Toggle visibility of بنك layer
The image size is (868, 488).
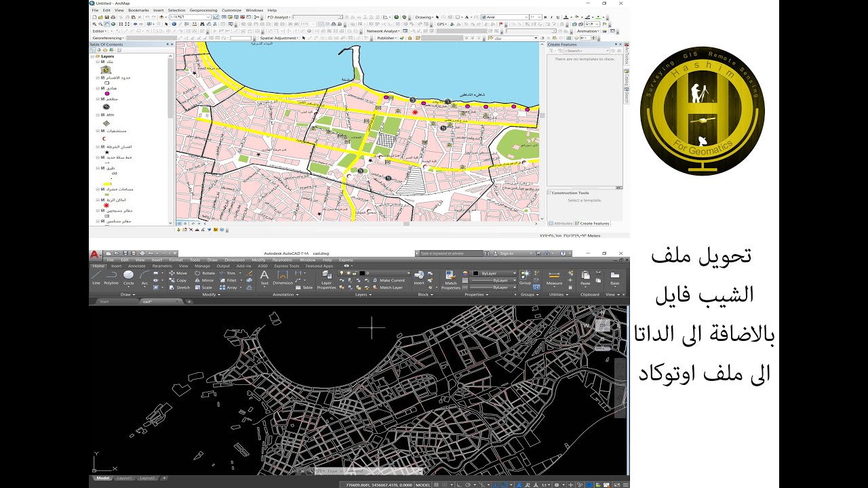[103, 62]
